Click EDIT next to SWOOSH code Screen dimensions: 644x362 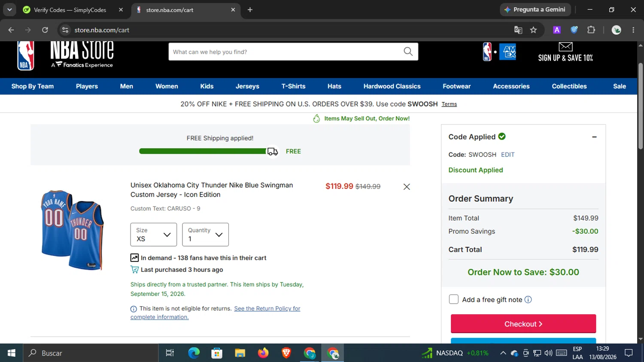click(508, 155)
